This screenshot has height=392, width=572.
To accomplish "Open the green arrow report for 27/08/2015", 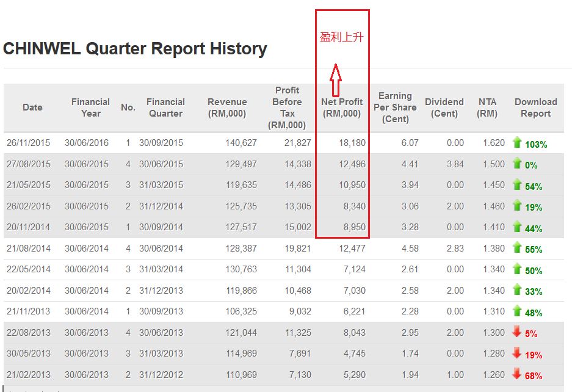I will coord(517,163).
